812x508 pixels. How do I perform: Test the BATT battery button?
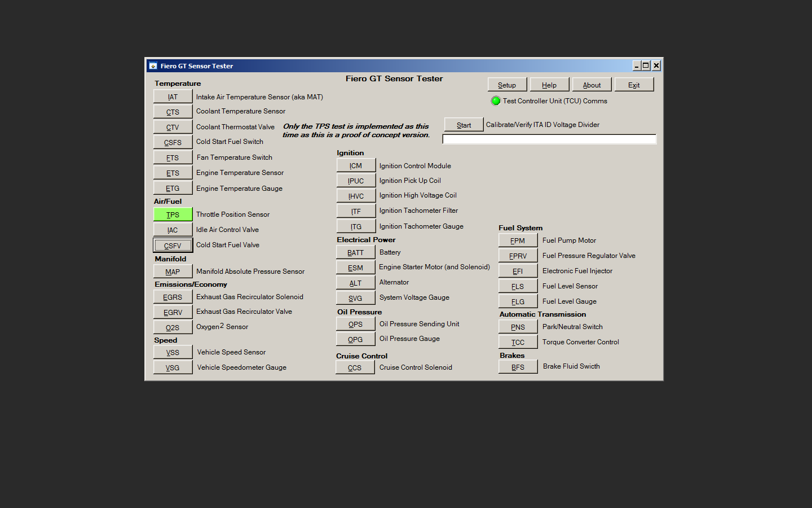356,252
